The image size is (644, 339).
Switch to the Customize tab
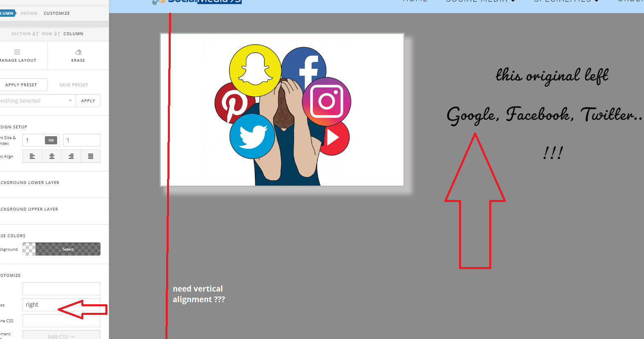coord(57,13)
